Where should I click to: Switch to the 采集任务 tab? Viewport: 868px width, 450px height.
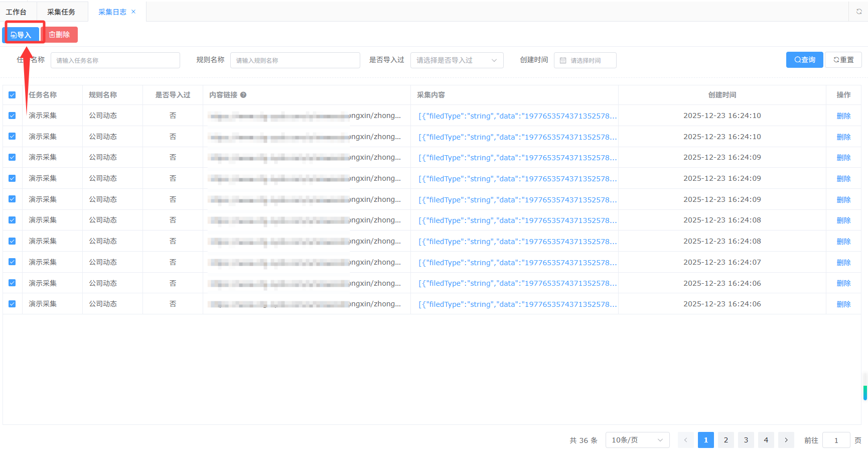point(61,12)
